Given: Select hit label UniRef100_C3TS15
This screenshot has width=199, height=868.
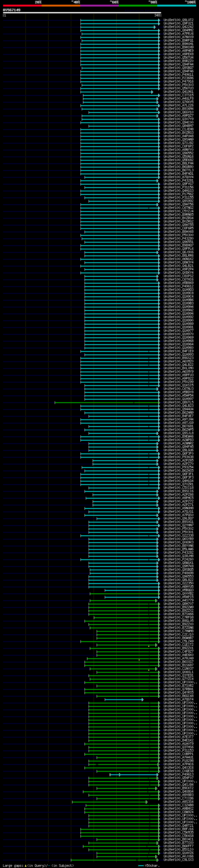Looking at the screenshot, I should click(179, 95).
